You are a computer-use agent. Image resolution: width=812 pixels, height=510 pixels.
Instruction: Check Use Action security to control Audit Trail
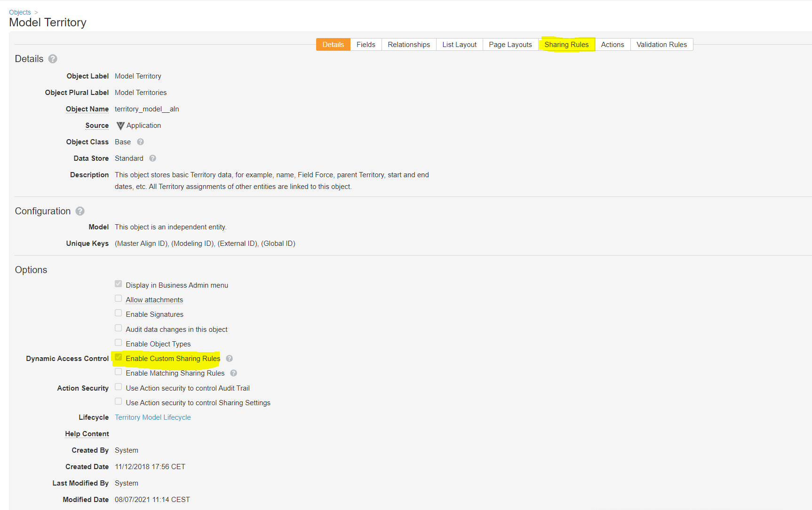(x=119, y=387)
